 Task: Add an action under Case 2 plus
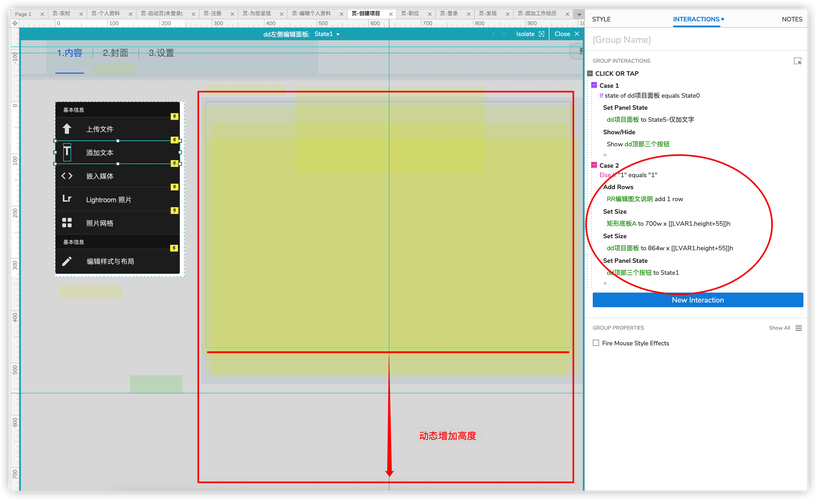click(x=605, y=283)
